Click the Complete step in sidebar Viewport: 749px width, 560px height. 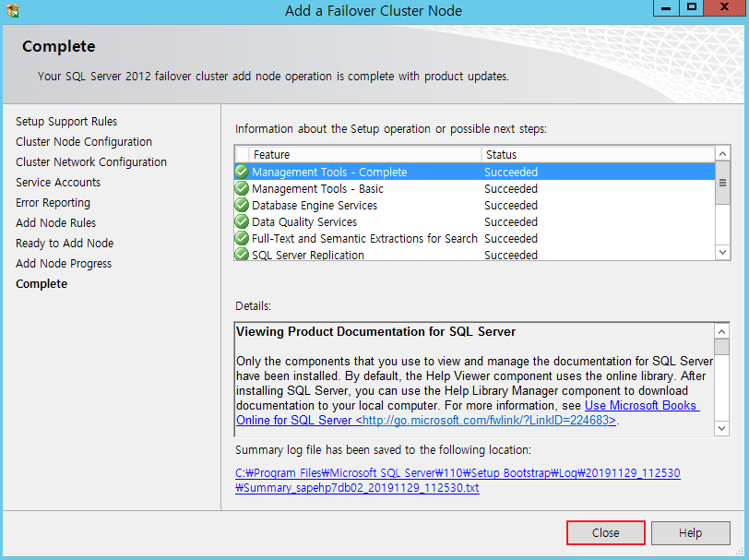[x=42, y=284]
